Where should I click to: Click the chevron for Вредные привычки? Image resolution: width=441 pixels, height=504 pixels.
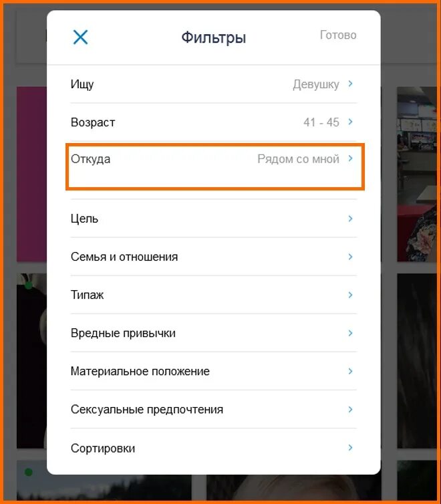point(350,333)
